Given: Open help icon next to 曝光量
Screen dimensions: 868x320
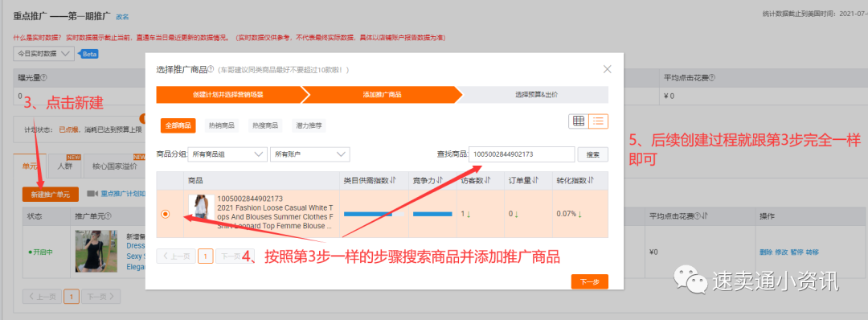Looking at the screenshot, I should click(x=43, y=77).
